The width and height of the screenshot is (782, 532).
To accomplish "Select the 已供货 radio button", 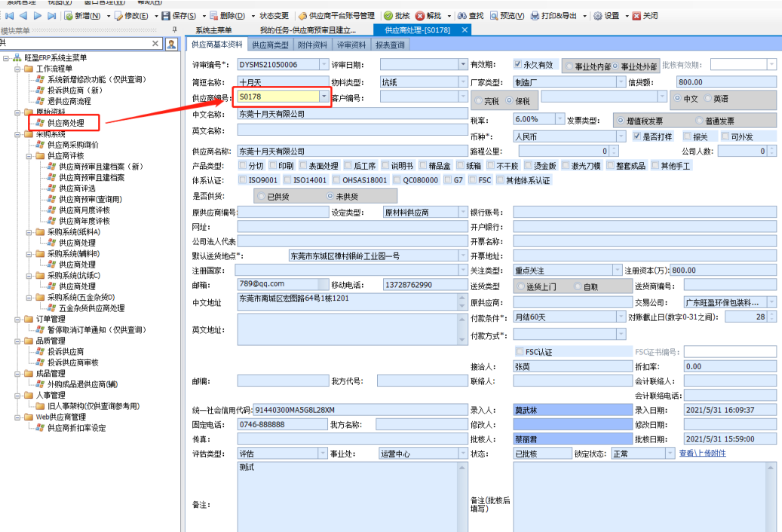I will tap(261, 196).
